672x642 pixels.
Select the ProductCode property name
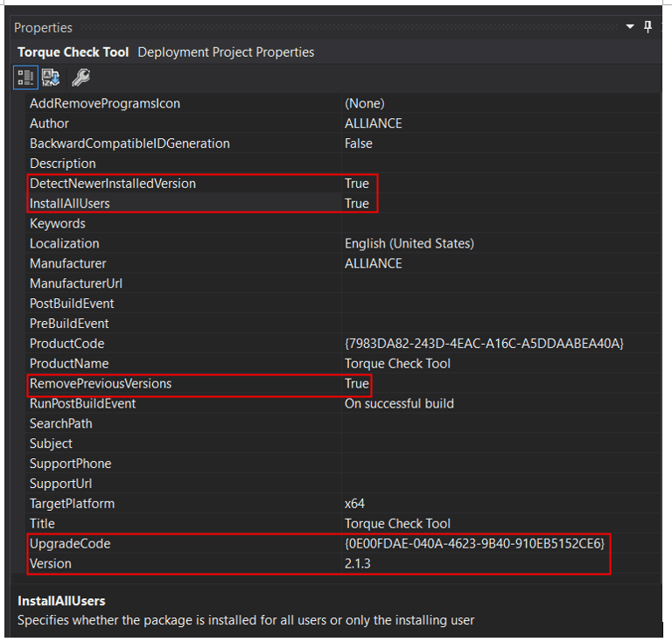(67, 344)
